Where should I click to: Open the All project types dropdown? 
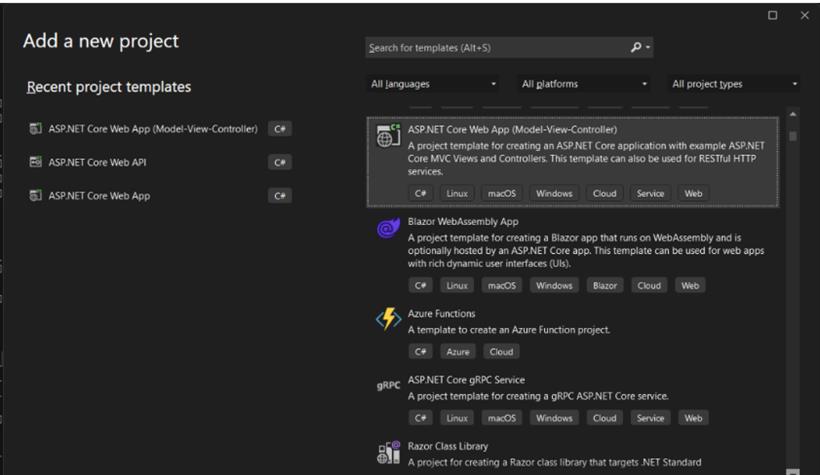734,84
